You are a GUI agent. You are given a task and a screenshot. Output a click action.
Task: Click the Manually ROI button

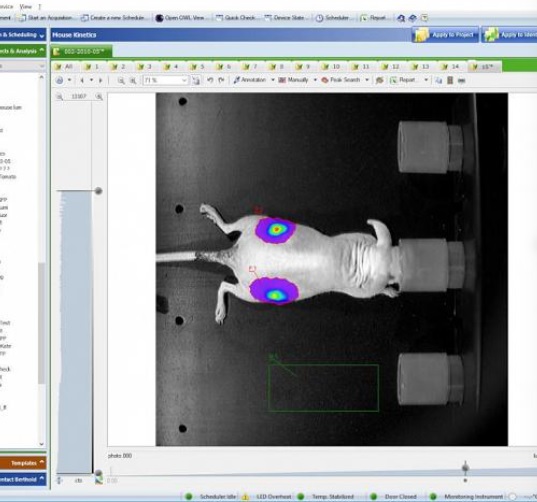[293, 80]
